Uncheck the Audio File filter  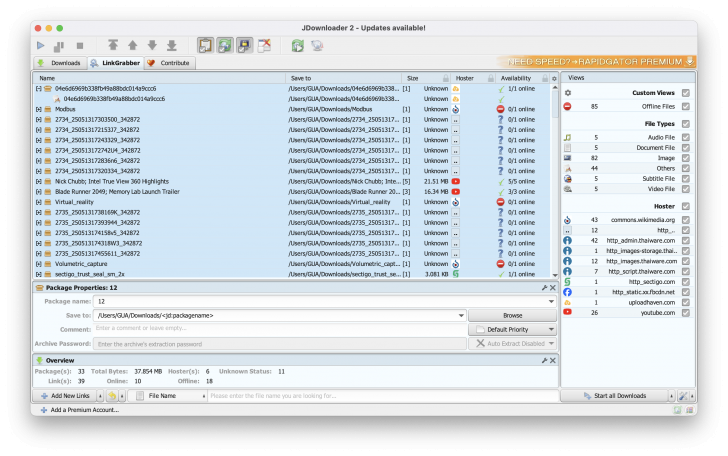point(686,137)
